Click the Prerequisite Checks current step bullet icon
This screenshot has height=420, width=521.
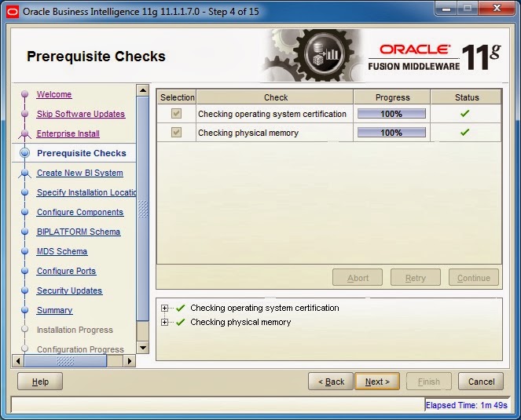(24, 153)
